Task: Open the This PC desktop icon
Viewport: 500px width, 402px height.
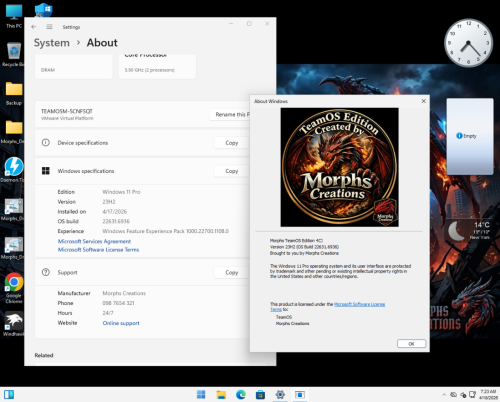Action: (x=14, y=16)
